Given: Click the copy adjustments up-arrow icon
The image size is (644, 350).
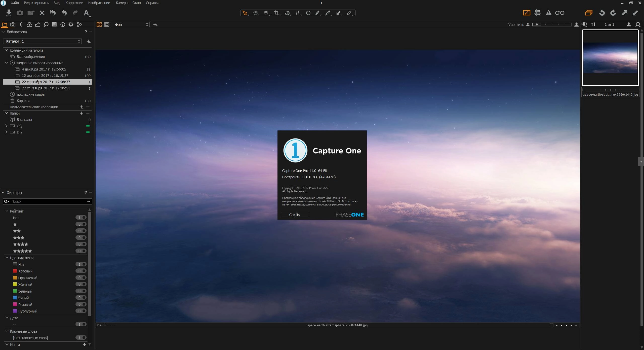Looking at the screenshot, I should pos(624,13).
